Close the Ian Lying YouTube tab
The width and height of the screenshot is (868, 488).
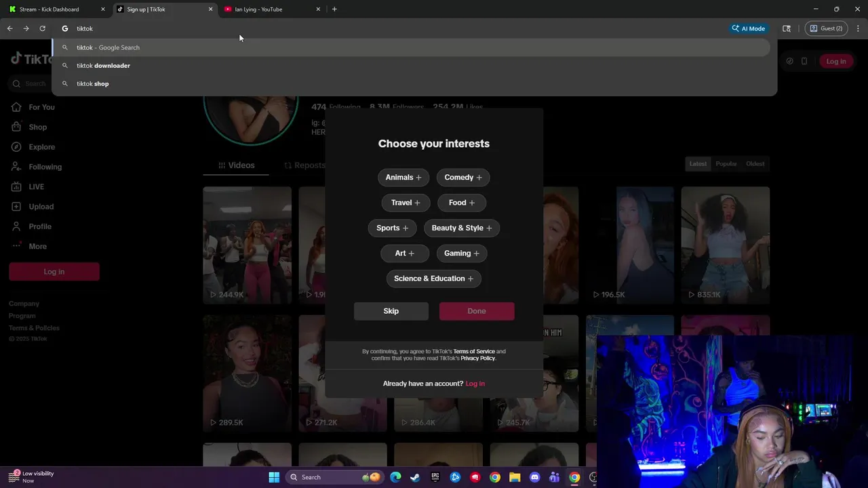click(x=318, y=9)
